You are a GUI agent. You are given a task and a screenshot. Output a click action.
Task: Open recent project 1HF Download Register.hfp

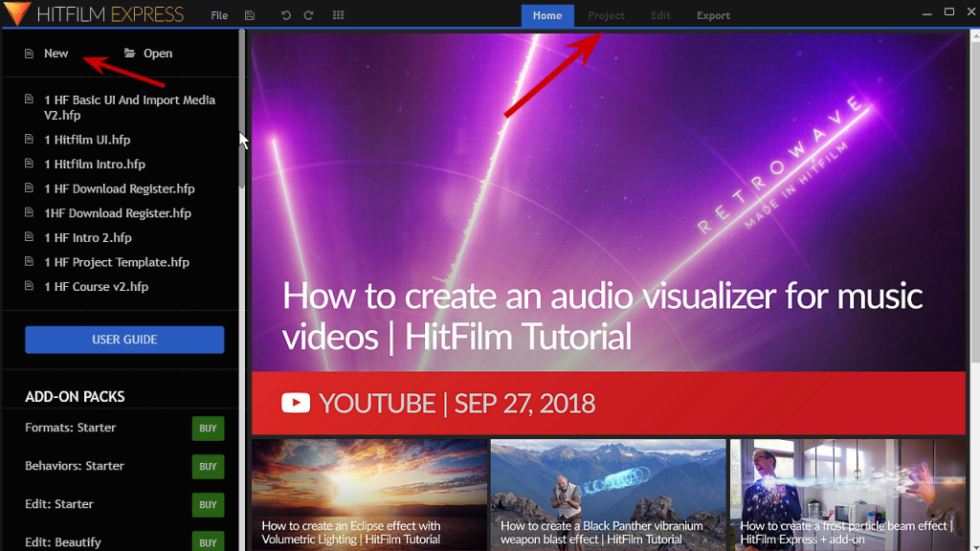pyautogui.click(x=118, y=213)
